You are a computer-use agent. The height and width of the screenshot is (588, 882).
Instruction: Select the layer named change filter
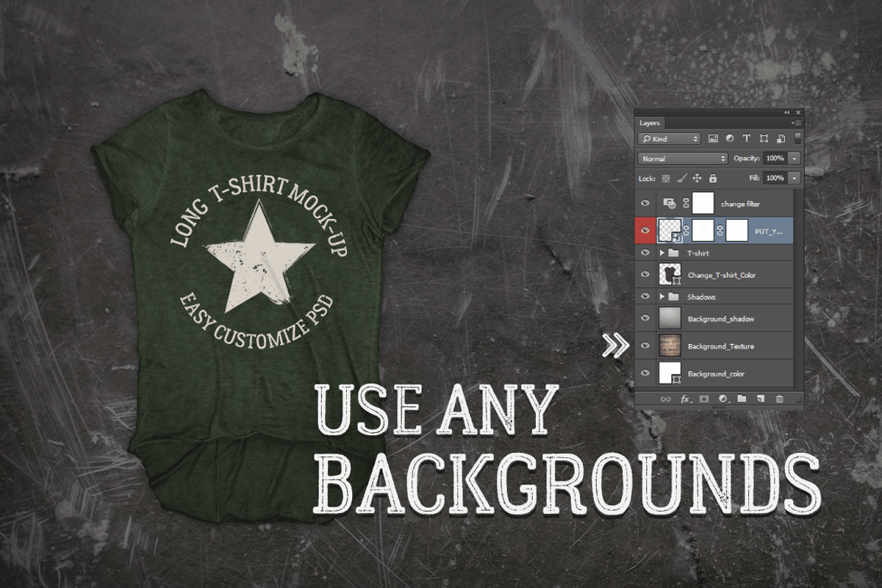(x=741, y=204)
